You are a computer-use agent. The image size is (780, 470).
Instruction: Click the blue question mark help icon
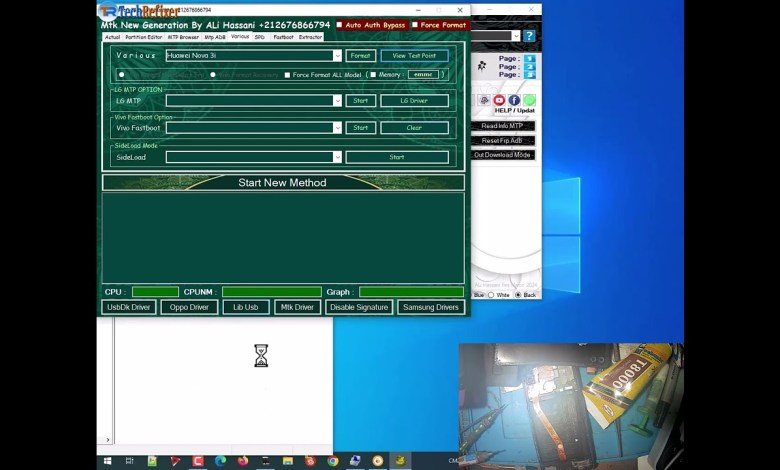coord(529,36)
